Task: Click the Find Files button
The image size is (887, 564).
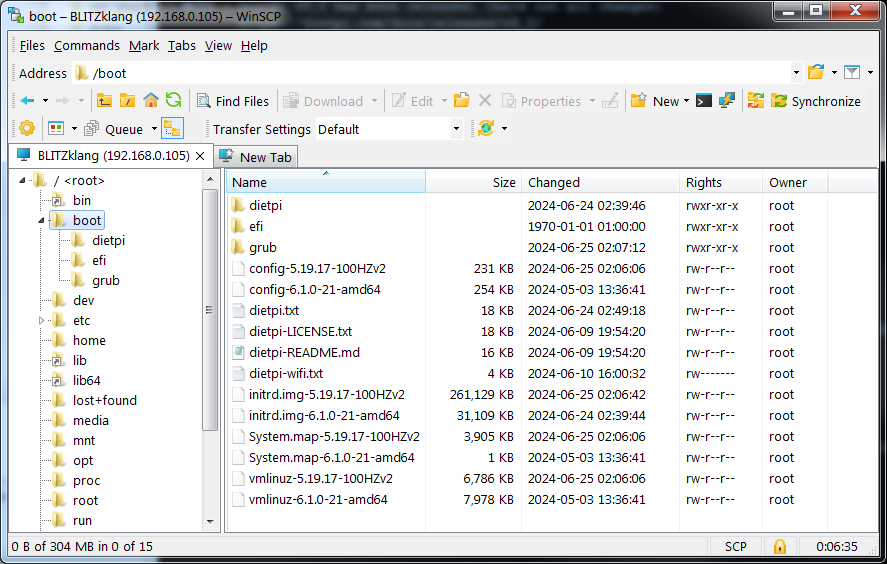Action: point(233,101)
